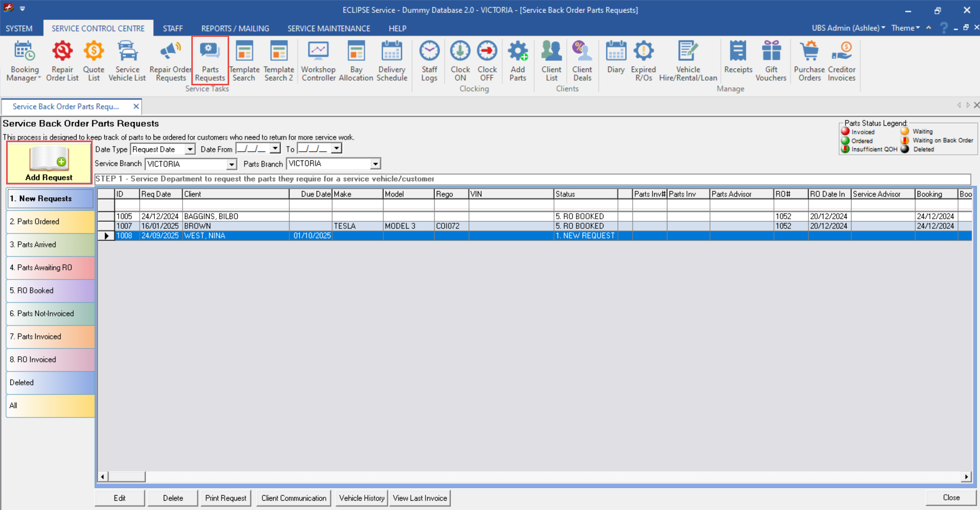This screenshot has height=510, width=980.
Task: Select the BAGGINS, BILBO request row
Action: pos(211,216)
